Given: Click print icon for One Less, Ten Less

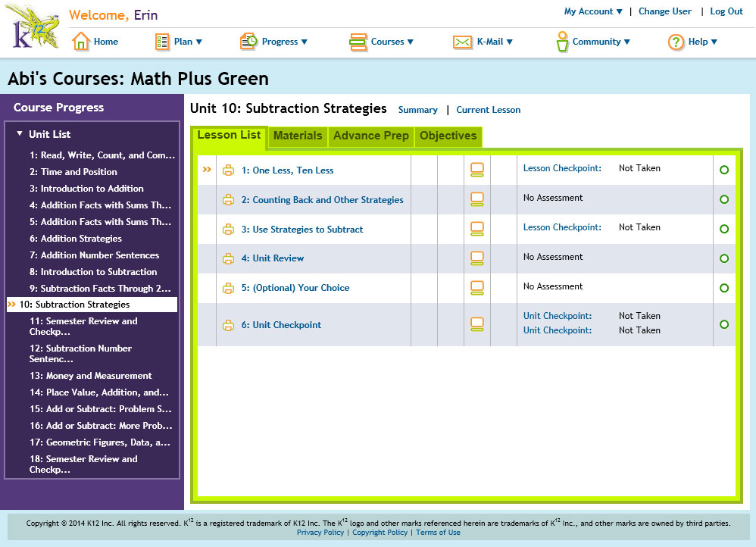Looking at the screenshot, I should point(228,170).
